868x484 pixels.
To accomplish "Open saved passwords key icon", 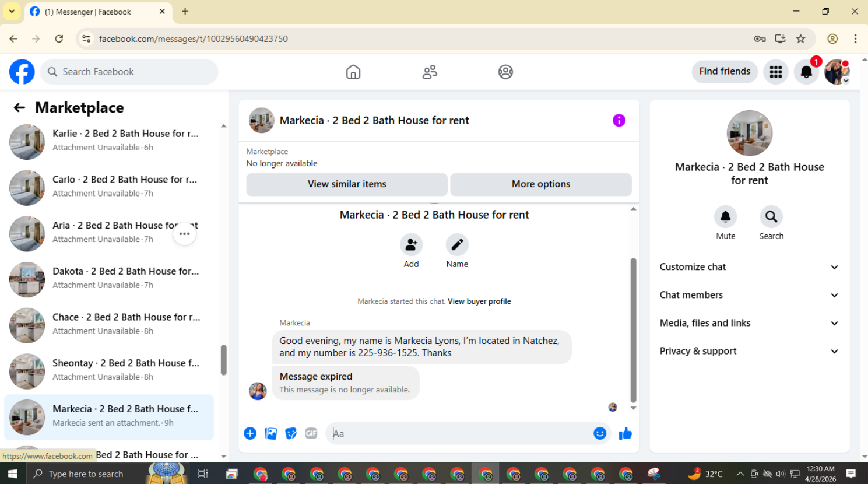I will [760, 38].
